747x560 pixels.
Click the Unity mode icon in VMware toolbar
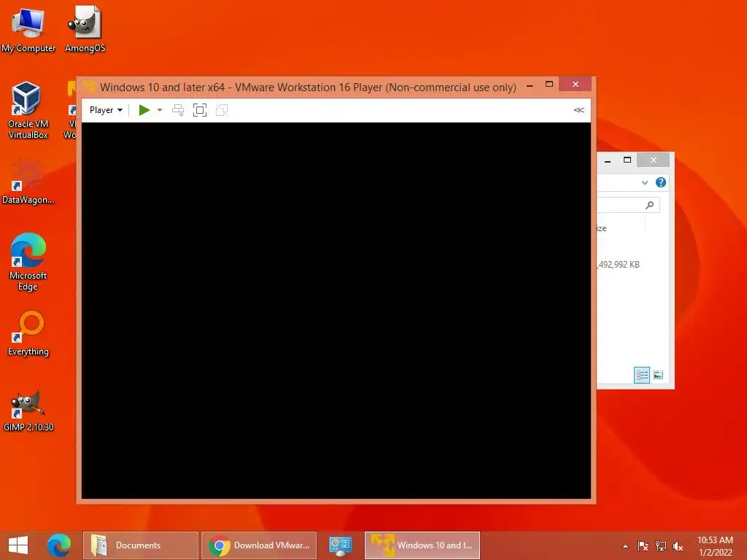222,110
